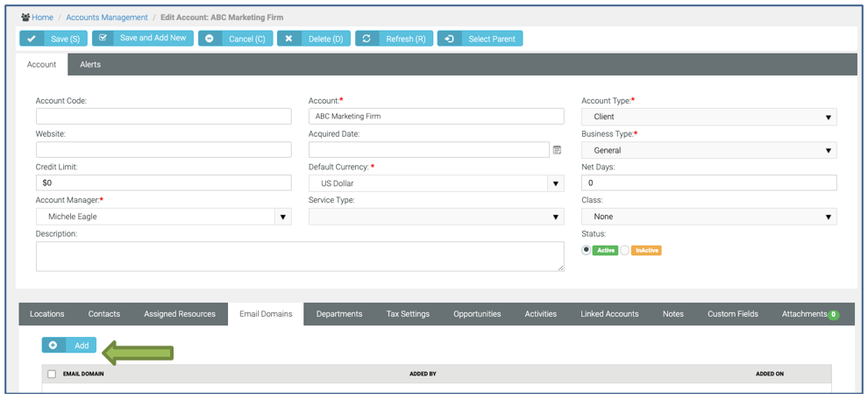Open the Account Manager dropdown
The width and height of the screenshot is (868, 400).
coord(282,217)
